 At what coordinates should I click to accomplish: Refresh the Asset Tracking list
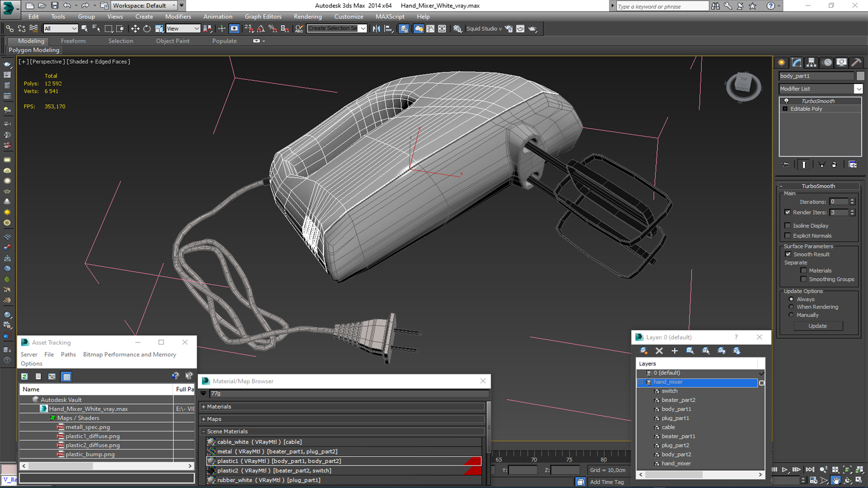tap(24, 376)
